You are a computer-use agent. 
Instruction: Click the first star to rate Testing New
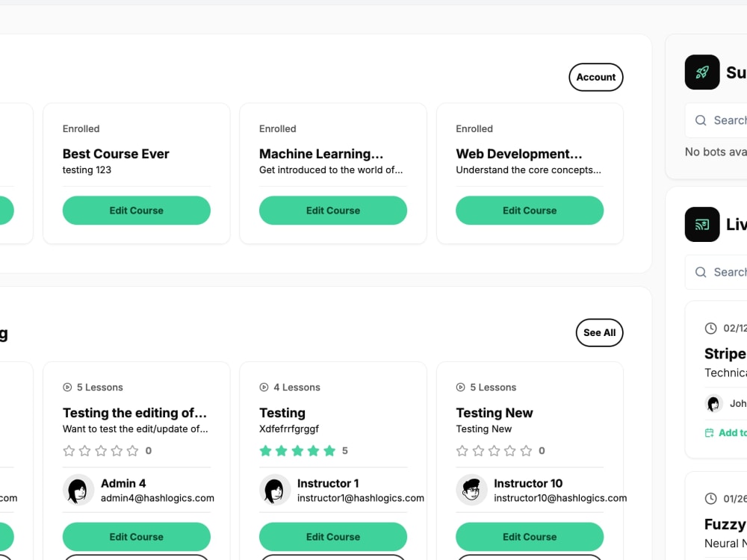(x=462, y=450)
